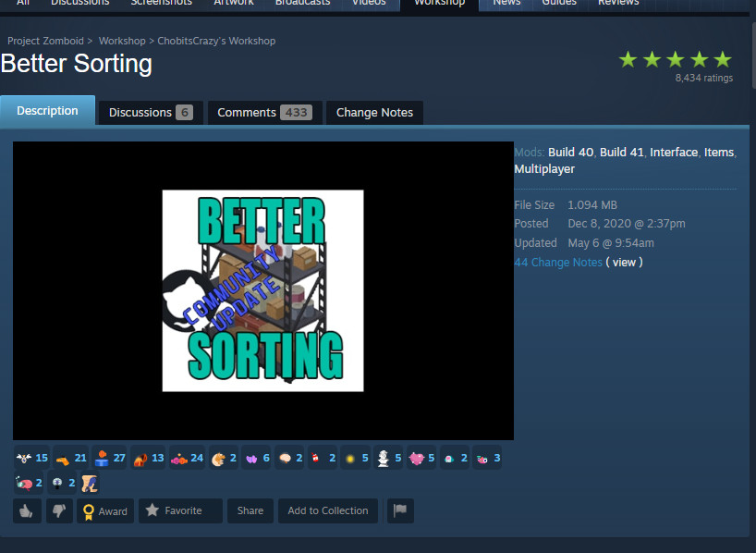
Task: Toggle the thumbs up rating
Action: pyautogui.click(x=27, y=510)
